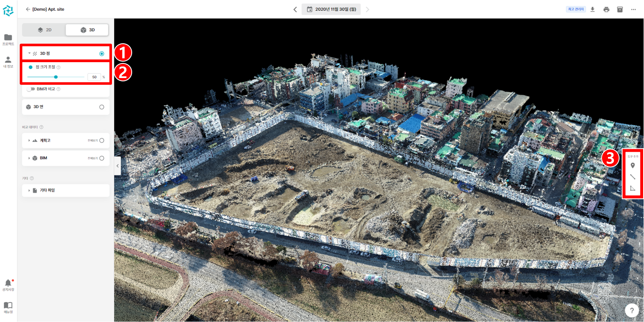This screenshot has height=322, width=644.
Task: Click the 50% point size input field
Action: pos(94,77)
